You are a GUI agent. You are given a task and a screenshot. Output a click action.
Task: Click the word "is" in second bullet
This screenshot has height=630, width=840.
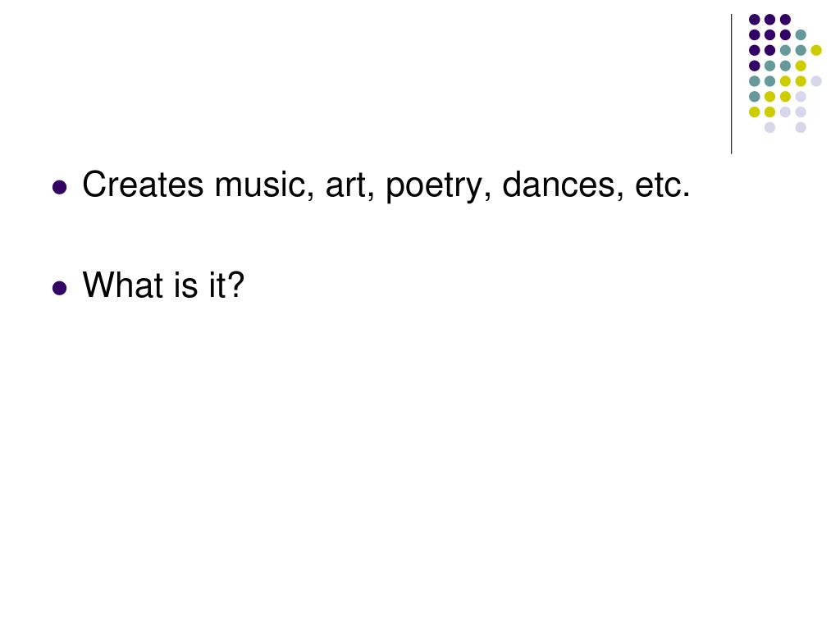pos(186,285)
